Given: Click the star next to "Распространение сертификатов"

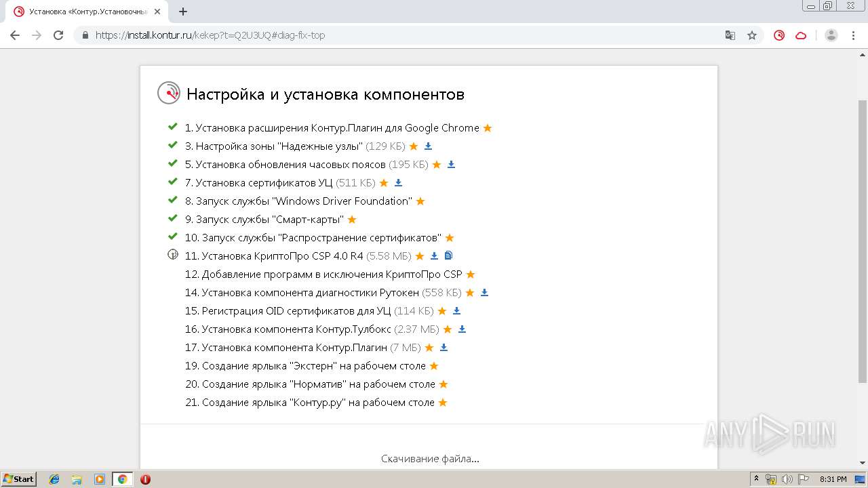Looking at the screenshot, I should point(450,238).
